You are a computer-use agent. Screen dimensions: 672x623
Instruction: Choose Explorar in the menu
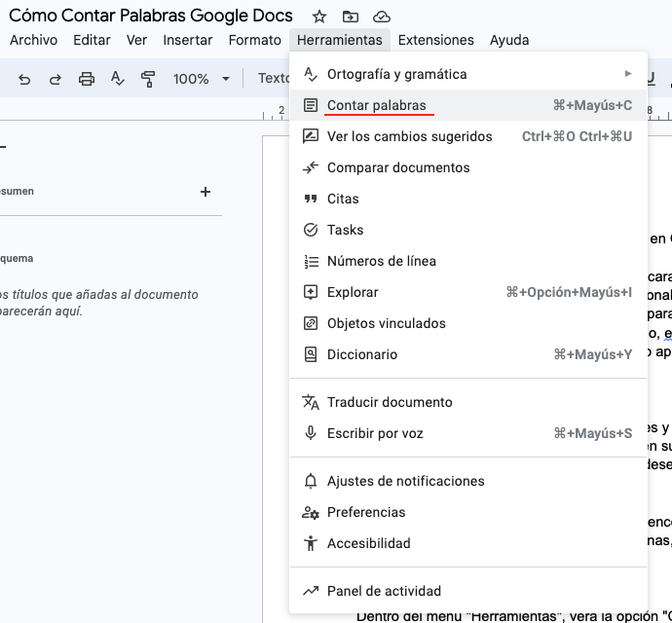coord(468,292)
